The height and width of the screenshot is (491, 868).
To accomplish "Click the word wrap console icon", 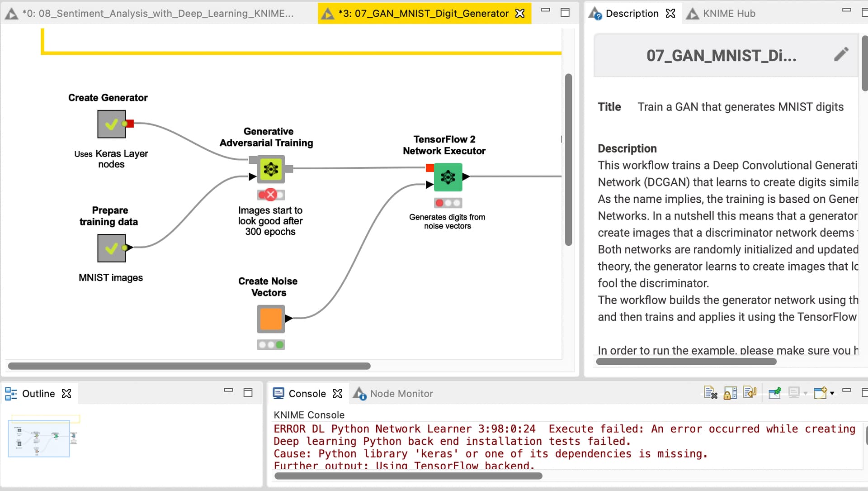I will 750,393.
